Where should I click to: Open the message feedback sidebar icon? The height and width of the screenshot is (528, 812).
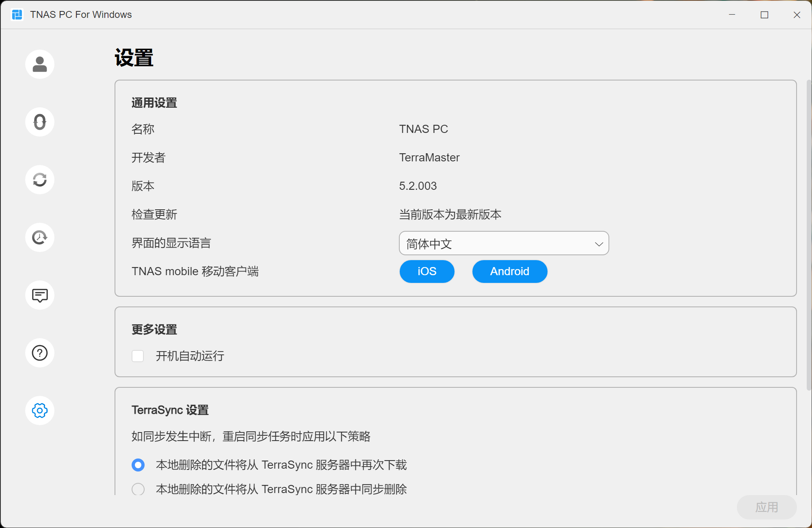pos(40,295)
